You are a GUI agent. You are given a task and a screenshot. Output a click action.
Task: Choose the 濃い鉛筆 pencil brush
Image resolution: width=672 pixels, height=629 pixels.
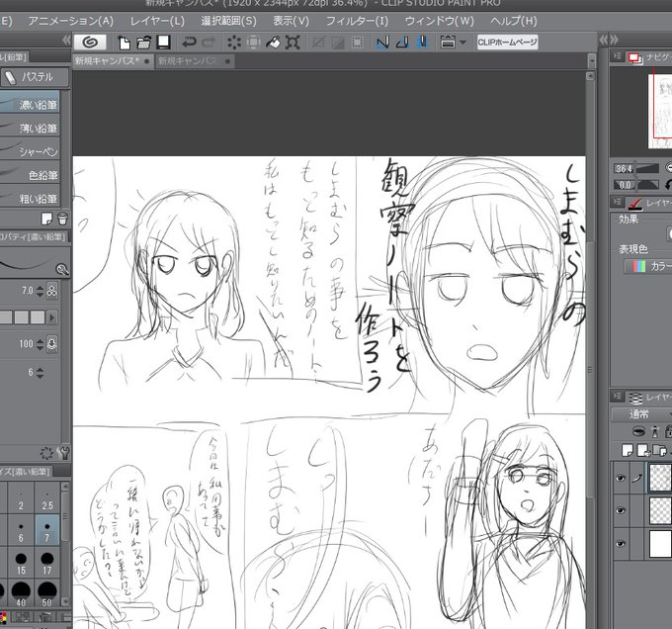[30, 103]
